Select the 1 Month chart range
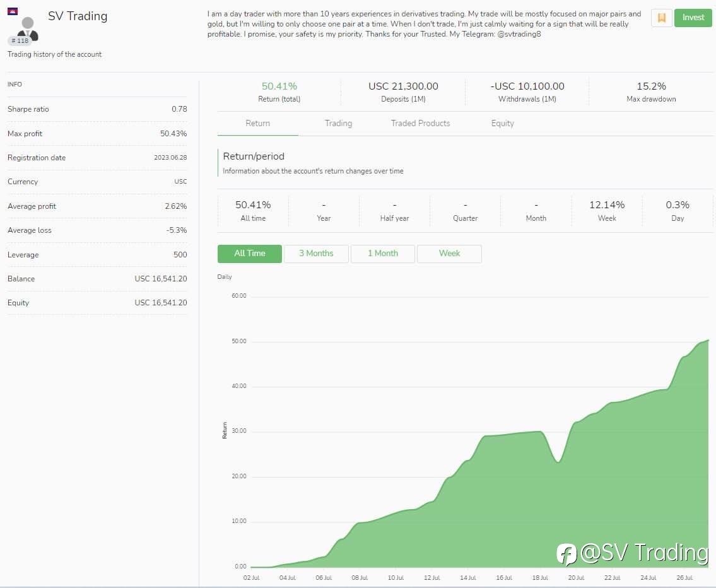 click(383, 254)
